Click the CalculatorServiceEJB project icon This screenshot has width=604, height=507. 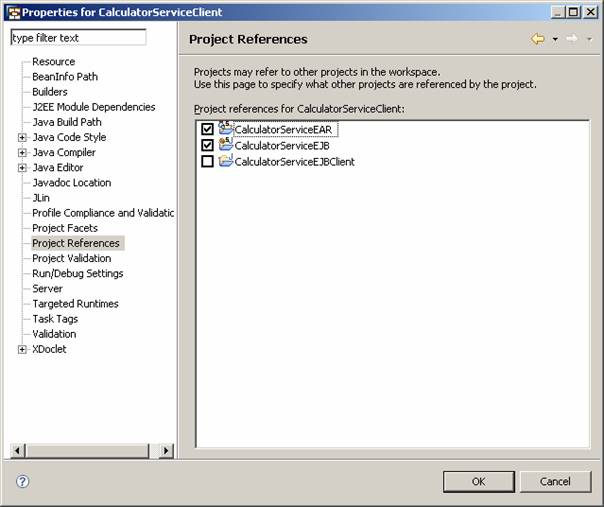pos(225,145)
